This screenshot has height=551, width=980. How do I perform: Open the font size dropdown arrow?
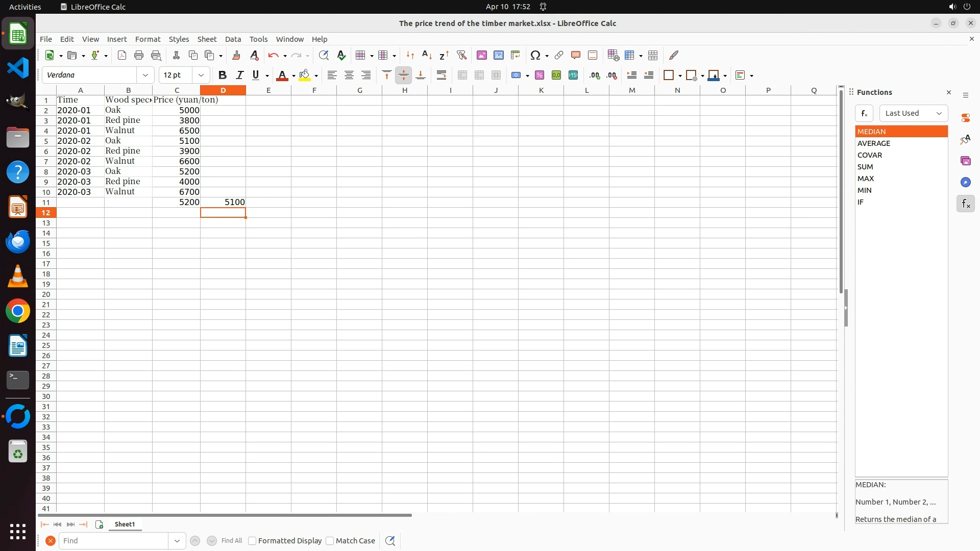[x=201, y=75]
